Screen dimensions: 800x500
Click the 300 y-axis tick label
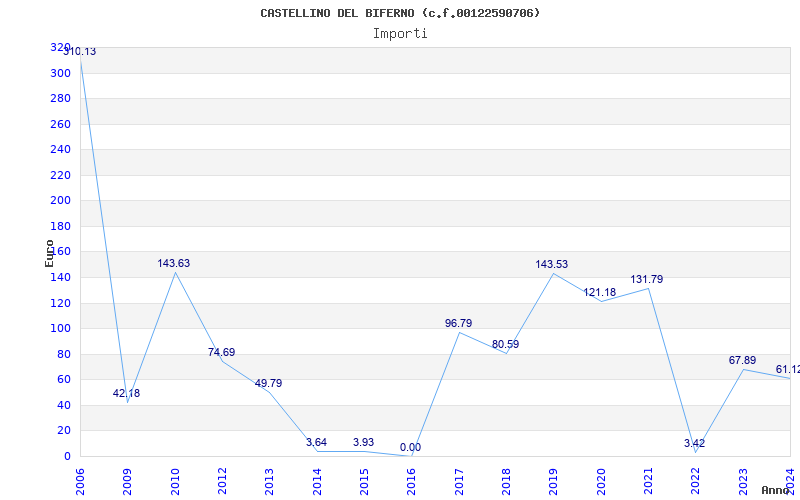(60, 73)
